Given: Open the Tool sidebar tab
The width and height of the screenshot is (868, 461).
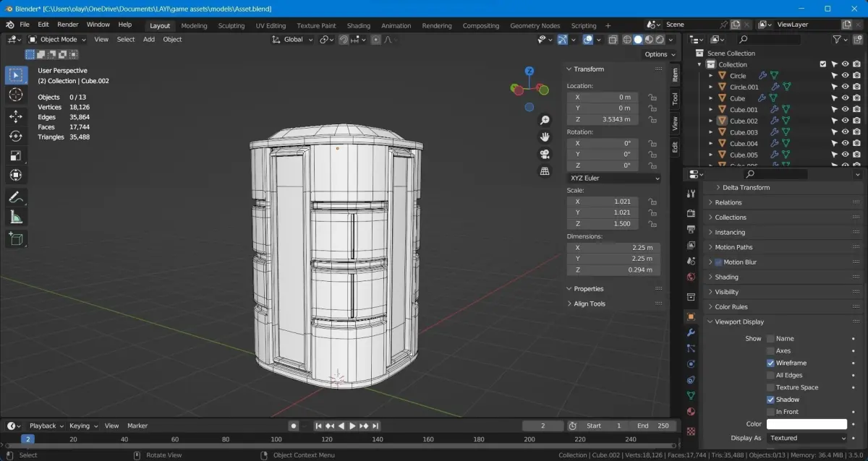Looking at the screenshot, I should (x=675, y=98).
